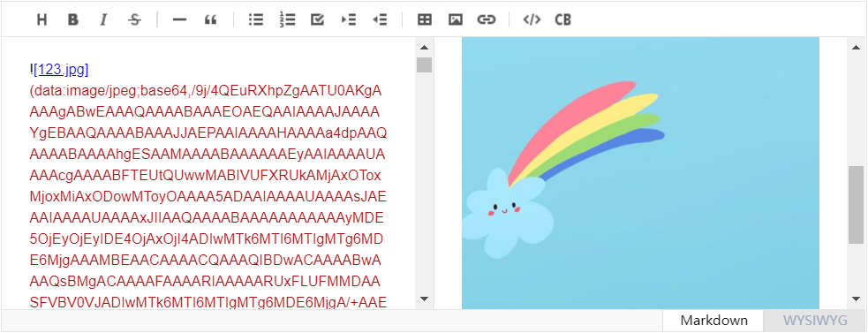Toggle bold formatting
Screen dimensions: 868x333
(x=73, y=19)
